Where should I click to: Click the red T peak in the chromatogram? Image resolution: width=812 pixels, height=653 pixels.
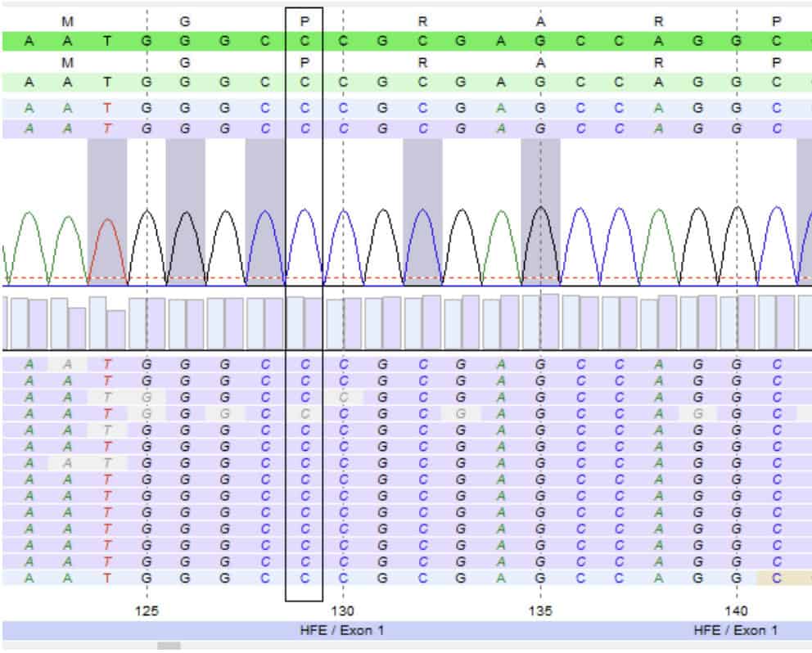[x=107, y=245]
